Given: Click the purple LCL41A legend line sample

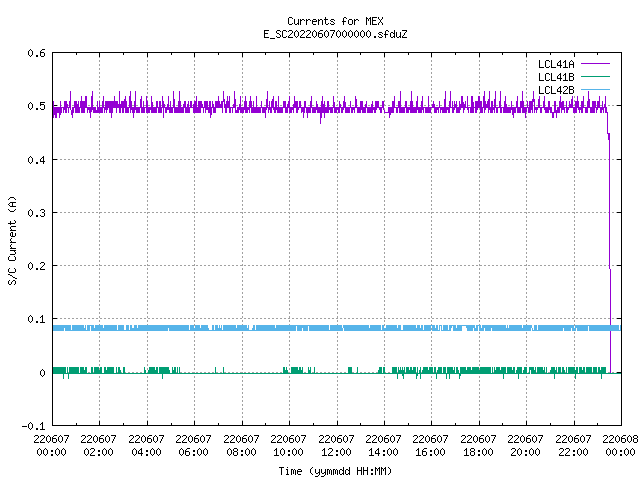Looking at the screenshot, I should click(x=595, y=64).
